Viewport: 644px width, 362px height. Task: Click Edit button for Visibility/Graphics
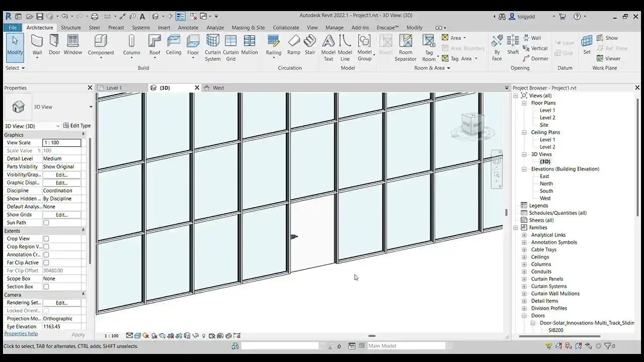[x=61, y=175]
